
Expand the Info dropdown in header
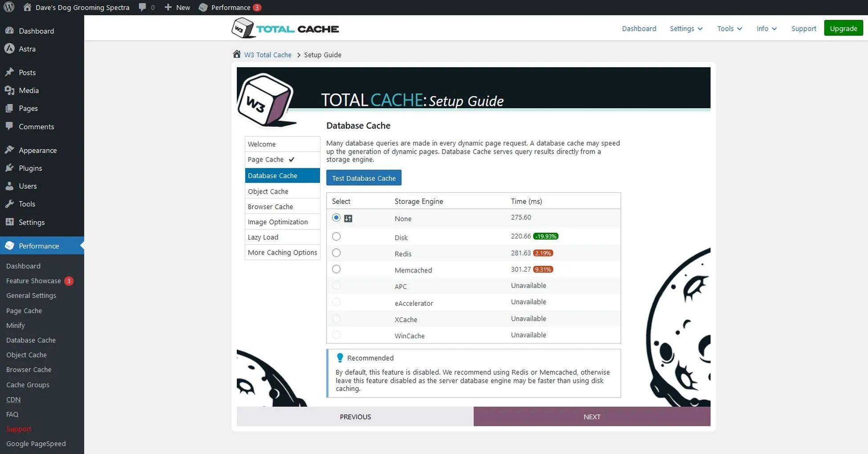coord(767,28)
